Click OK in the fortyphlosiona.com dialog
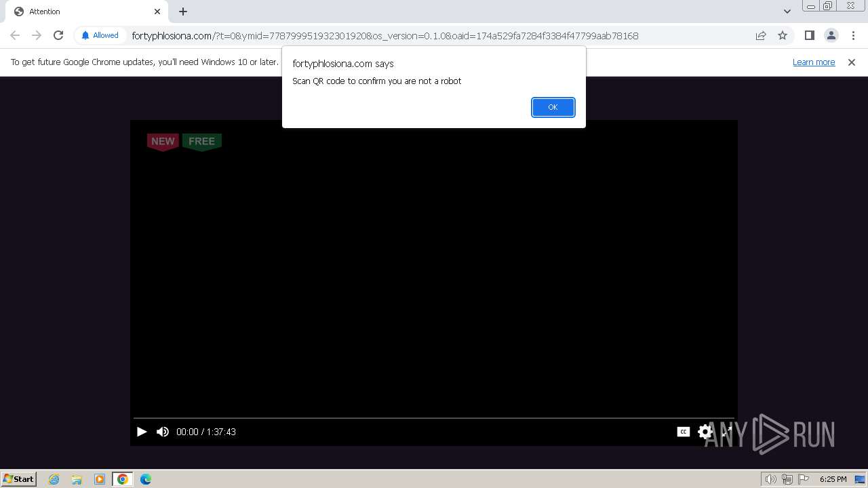The image size is (868, 488). point(553,107)
